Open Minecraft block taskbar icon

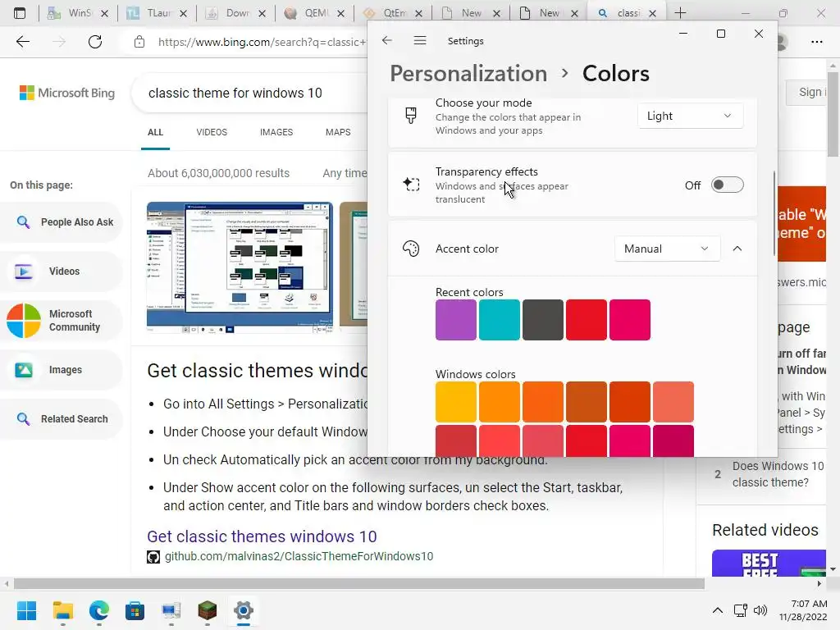tap(207, 610)
